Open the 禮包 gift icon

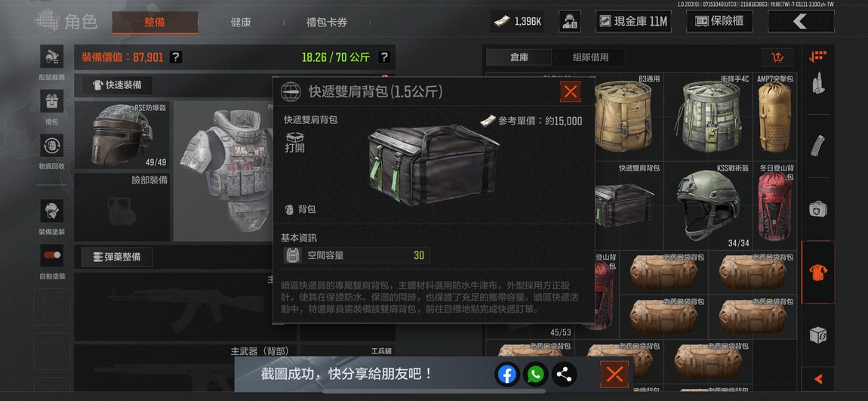(51, 101)
